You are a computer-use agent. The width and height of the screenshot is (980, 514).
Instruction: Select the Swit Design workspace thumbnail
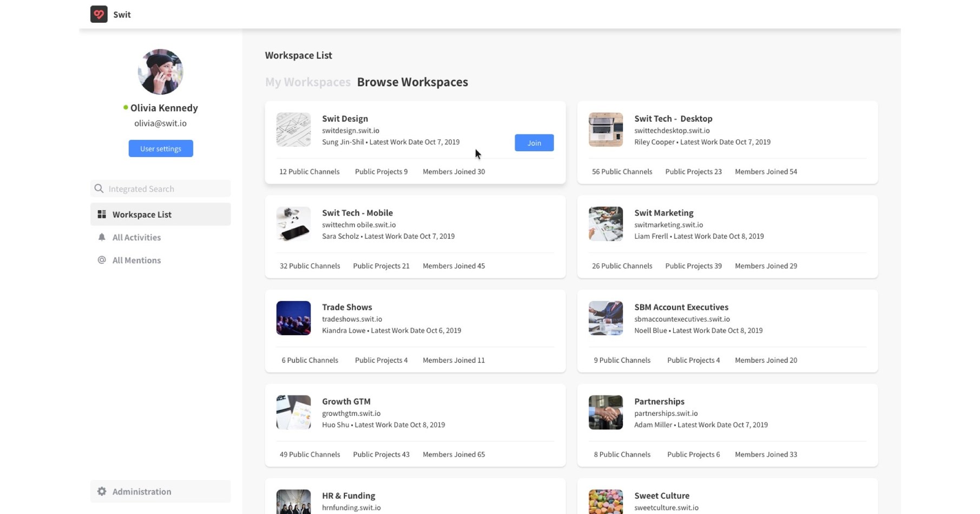point(293,129)
